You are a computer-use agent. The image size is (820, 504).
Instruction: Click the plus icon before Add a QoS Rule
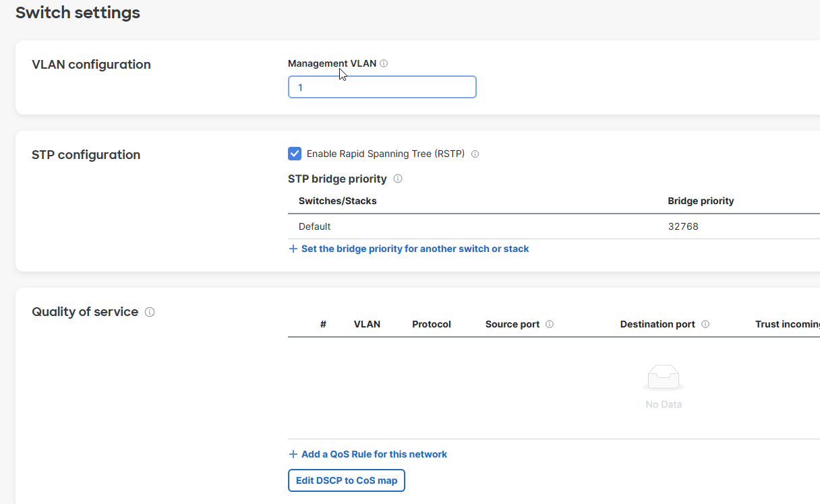coord(293,453)
